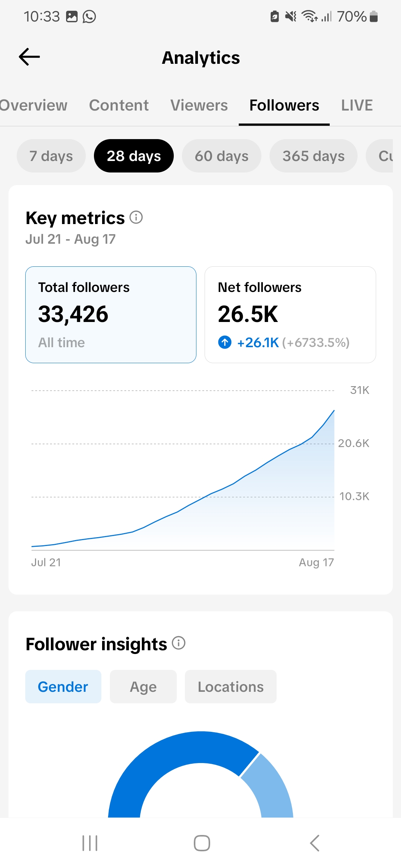Image resolution: width=401 pixels, height=868 pixels.
Task: Select the Total followers card
Action: (111, 315)
